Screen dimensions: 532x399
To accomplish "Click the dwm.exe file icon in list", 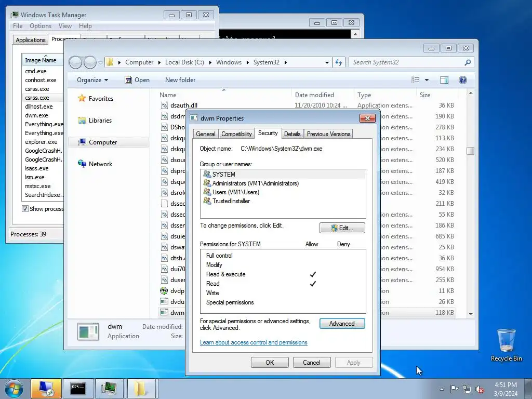I will (x=164, y=312).
